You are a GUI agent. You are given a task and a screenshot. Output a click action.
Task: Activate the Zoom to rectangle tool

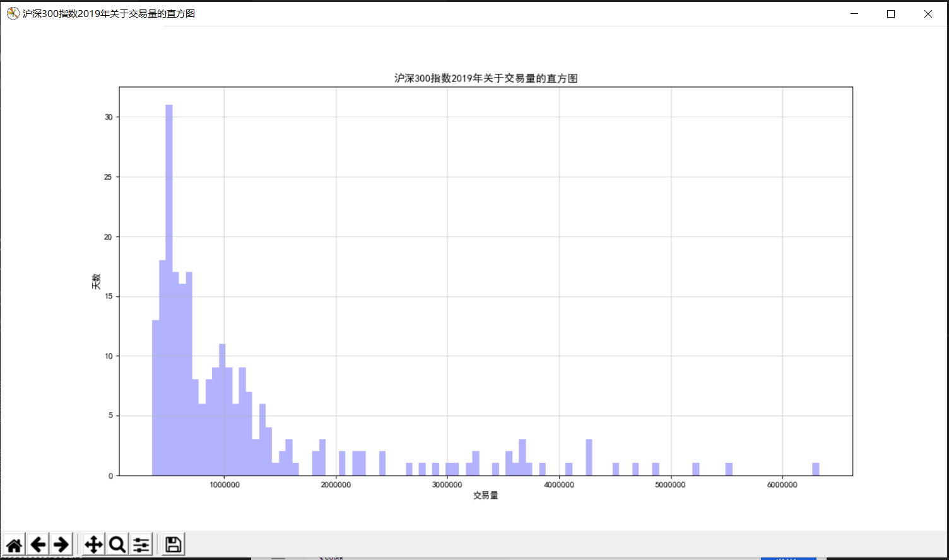click(x=117, y=544)
